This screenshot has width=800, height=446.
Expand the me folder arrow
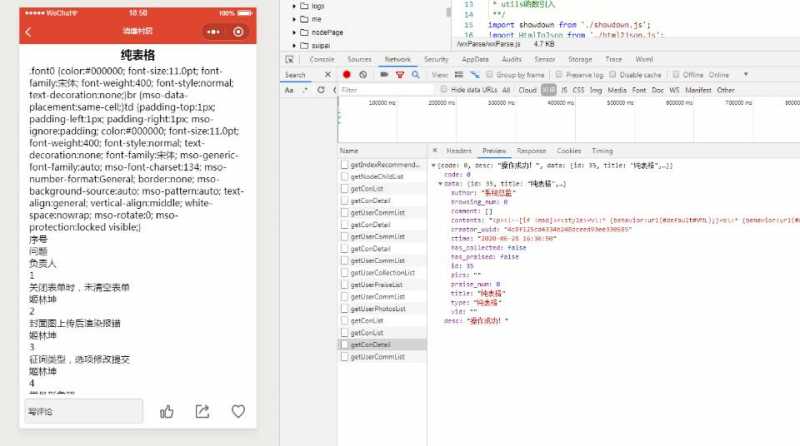tap(294, 19)
